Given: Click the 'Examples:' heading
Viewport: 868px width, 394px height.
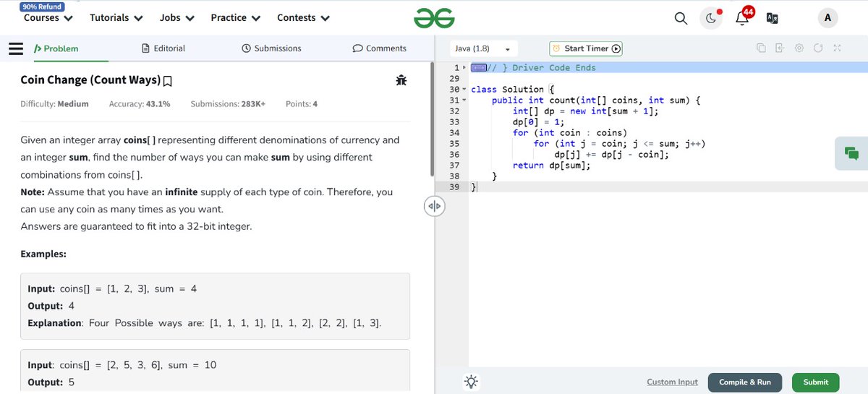Looking at the screenshot, I should 43,254.
